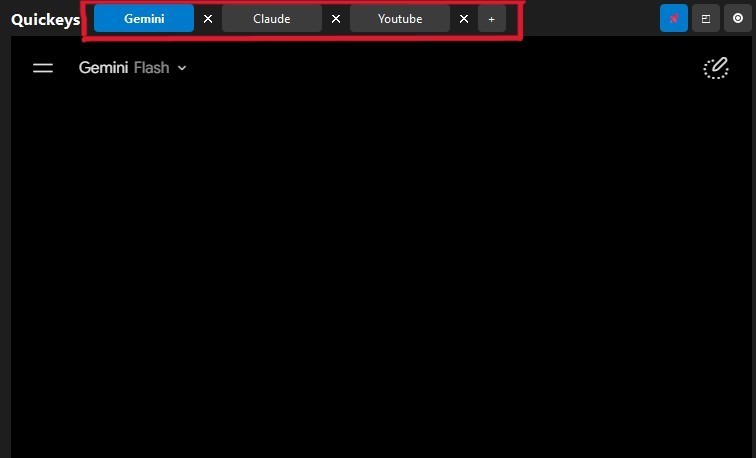Switch to the Gemini tab
The height and width of the screenshot is (458, 756).
(144, 18)
